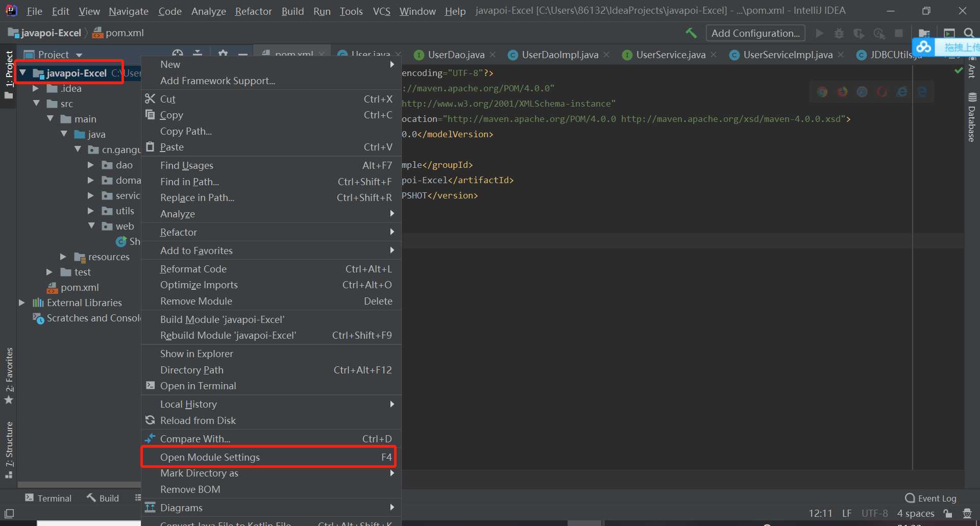Click the 12:11 cursor position in status bar
The height and width of the screenshot is (526, 980).
(x=820, y=513)
